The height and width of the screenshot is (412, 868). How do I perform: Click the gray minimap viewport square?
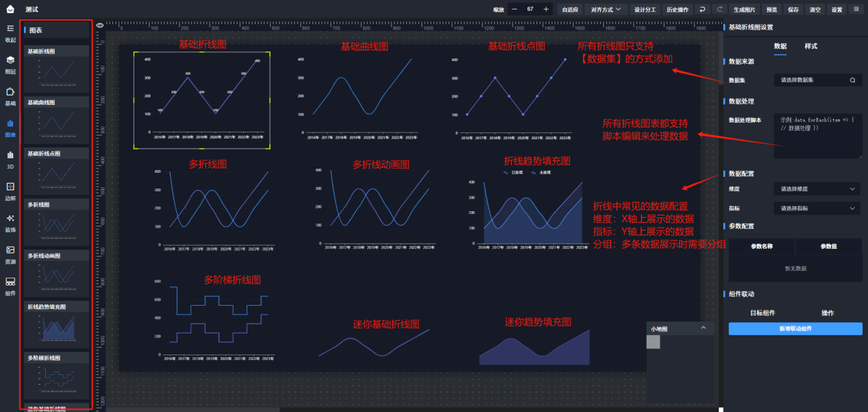(x=653, y=341)
